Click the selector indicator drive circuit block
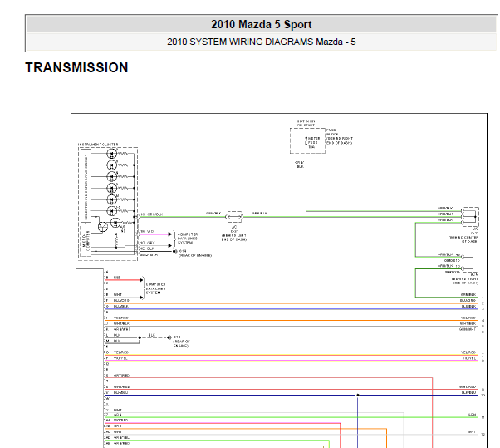The height and width of the screenshot is (448, 500). 86,186
